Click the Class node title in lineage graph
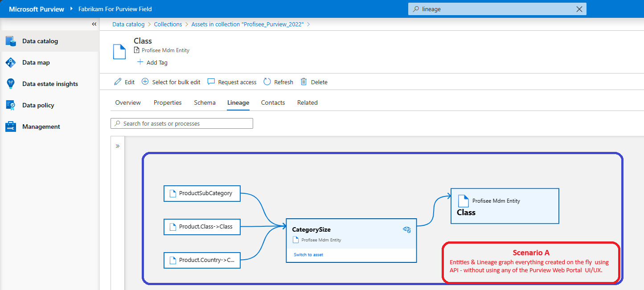This screenshot has height=290, width=644. click(x=466, y=212)
